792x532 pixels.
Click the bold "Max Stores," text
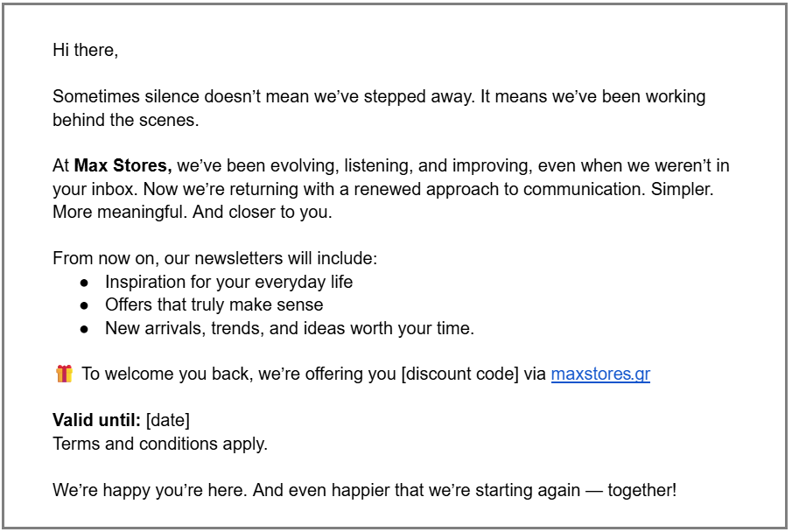123,165
